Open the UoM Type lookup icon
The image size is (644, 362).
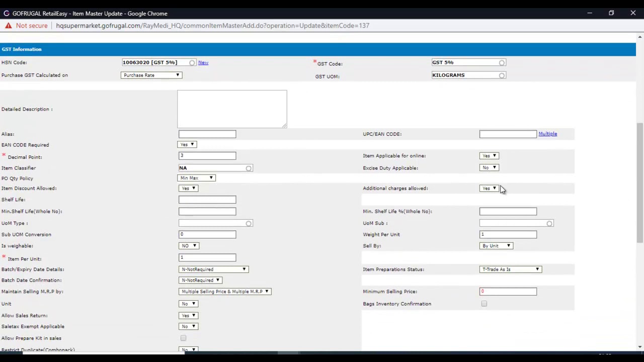[x=249, y=224]
